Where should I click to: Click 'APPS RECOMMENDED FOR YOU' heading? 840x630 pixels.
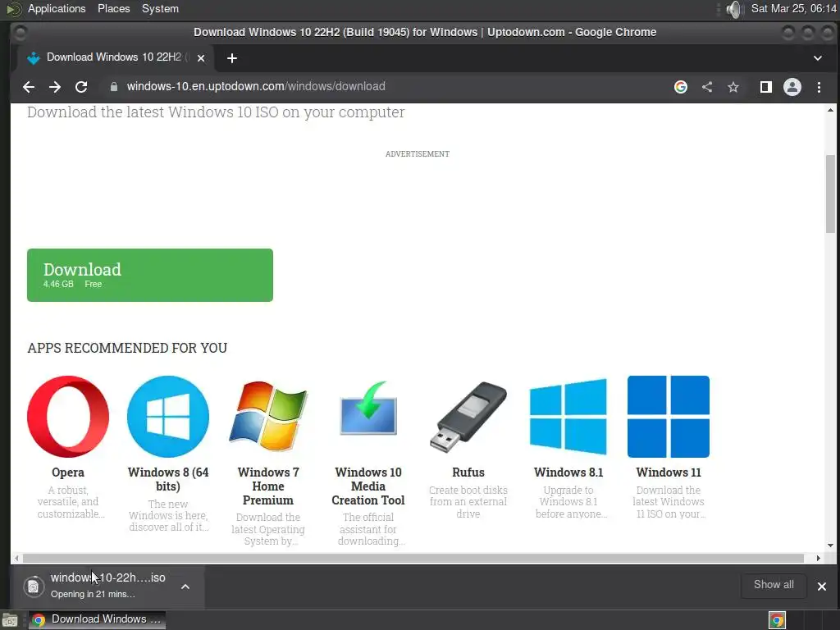tap(127, 348)
